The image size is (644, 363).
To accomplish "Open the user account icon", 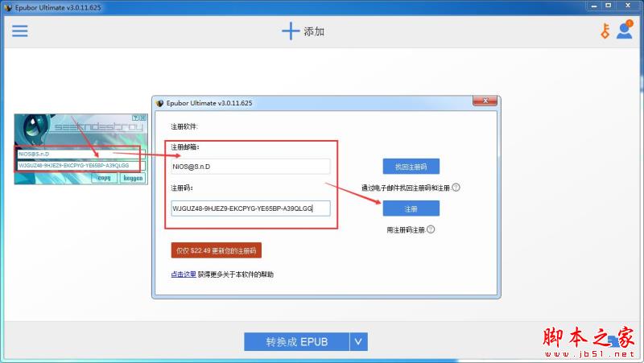I will (x=625, y=31).
